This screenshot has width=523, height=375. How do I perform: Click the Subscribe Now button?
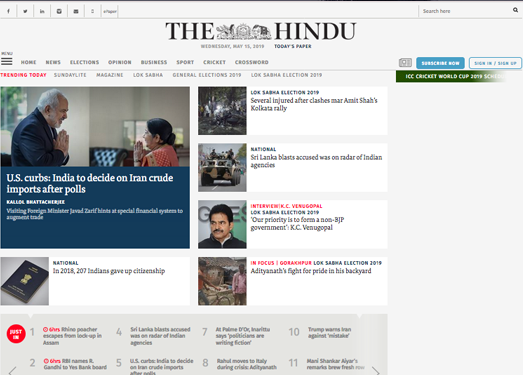(440, 63)
